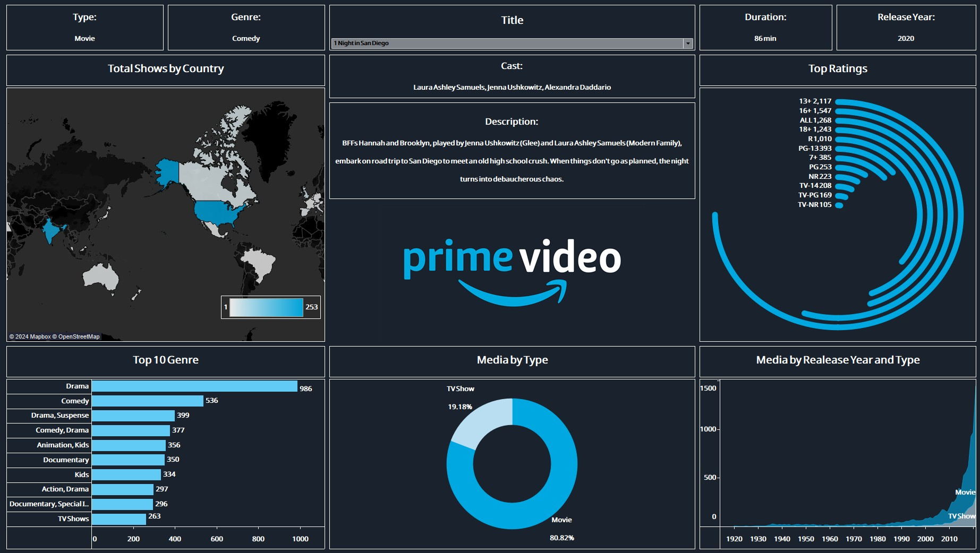The width and height of the screenshot is (980, 553).
Task: Click the Comedy genre bar
Action: pyautogui.click(x=148, y=401)
